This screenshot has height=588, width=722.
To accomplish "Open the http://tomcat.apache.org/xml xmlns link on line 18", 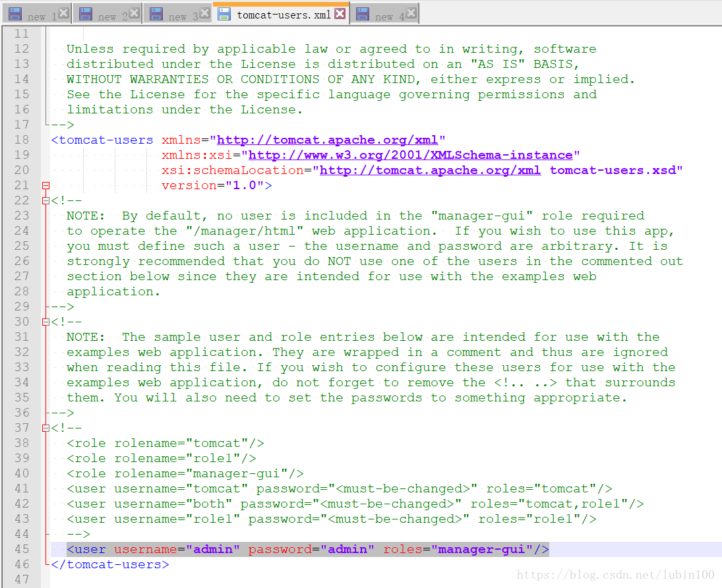I will click(x=327, y=140).
